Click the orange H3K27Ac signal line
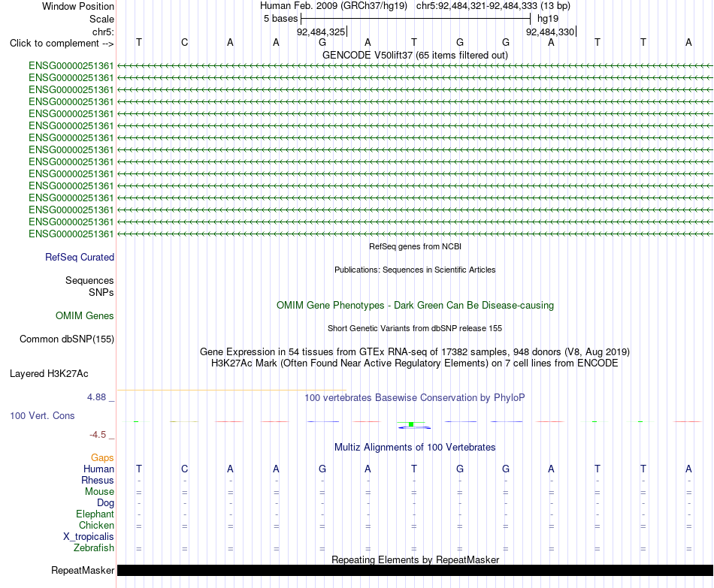The width and height of the screenshot is (714, 588). point(231,390)
